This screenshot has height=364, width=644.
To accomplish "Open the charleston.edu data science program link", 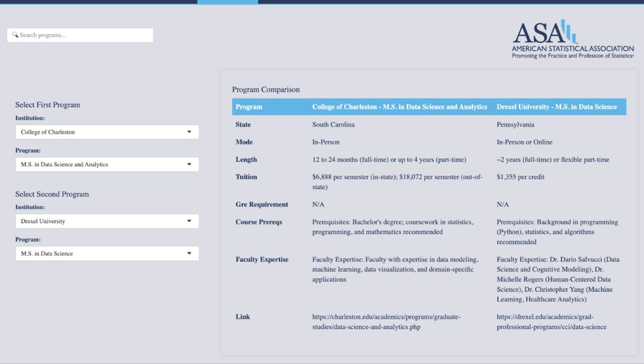I will tap(386, 322).
